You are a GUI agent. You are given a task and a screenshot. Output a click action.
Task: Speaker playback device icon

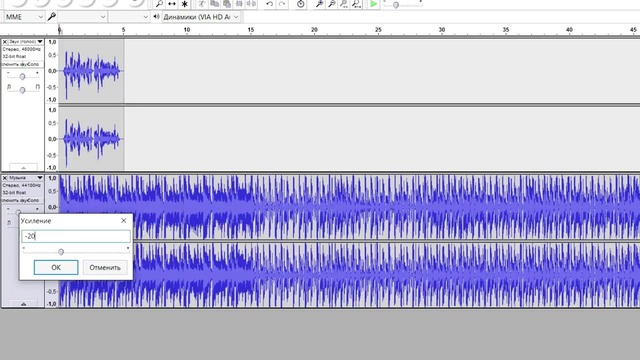point(156,17)
